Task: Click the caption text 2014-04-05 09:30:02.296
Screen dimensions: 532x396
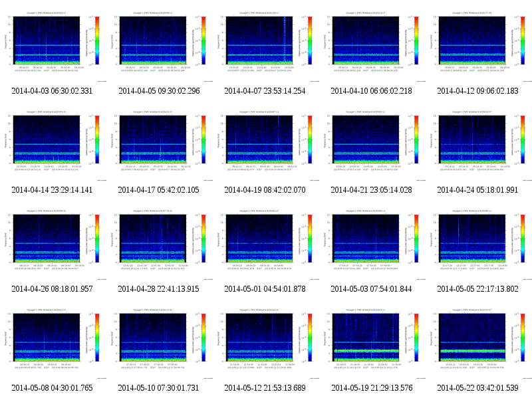Action: click(159, 91)
